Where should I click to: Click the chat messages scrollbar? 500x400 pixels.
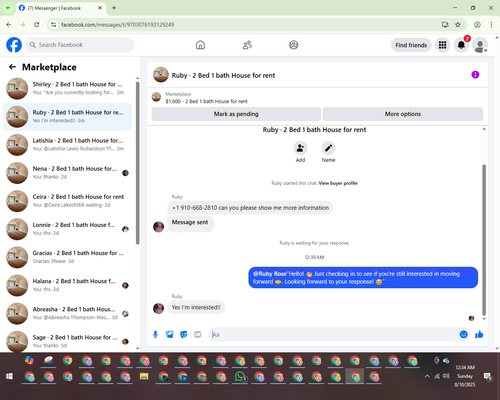click(x=484, y=239)
